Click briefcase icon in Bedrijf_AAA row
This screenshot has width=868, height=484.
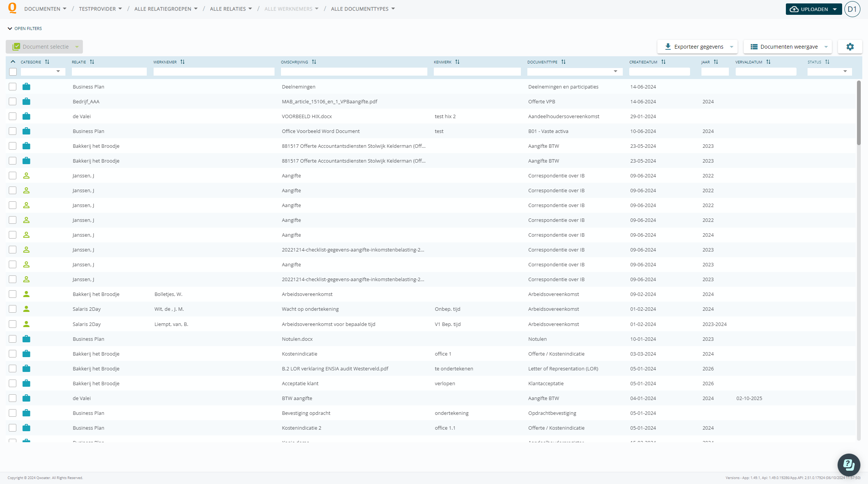26,101
